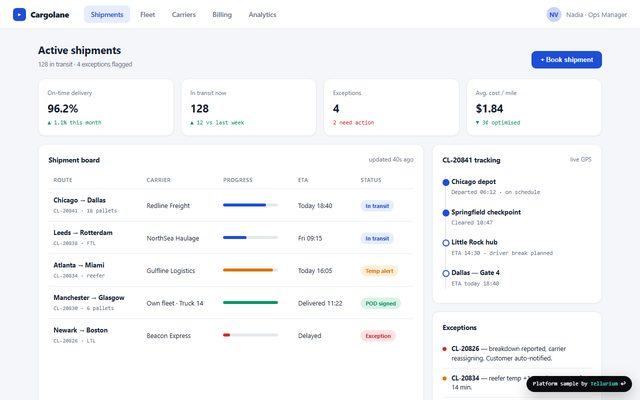Click the In transit badge for Chicago to Dallas
This screenshot has height=400, width=640.
tap(377, 206)
